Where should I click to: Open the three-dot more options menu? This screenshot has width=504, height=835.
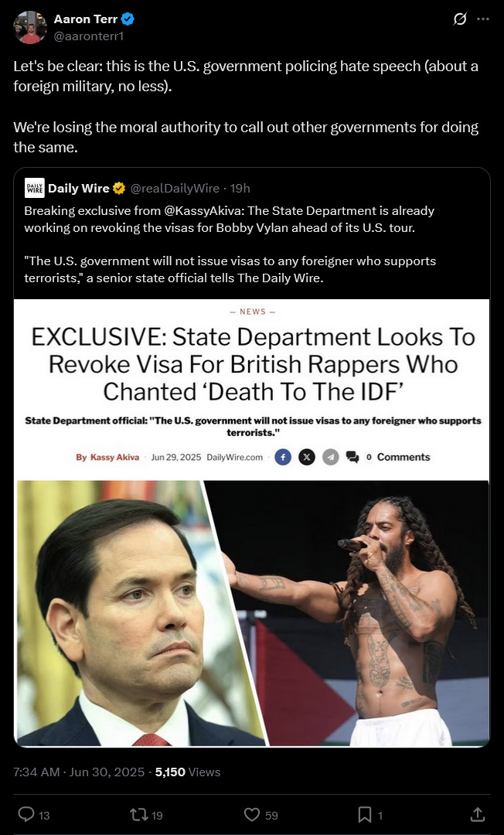pos(482,19)
